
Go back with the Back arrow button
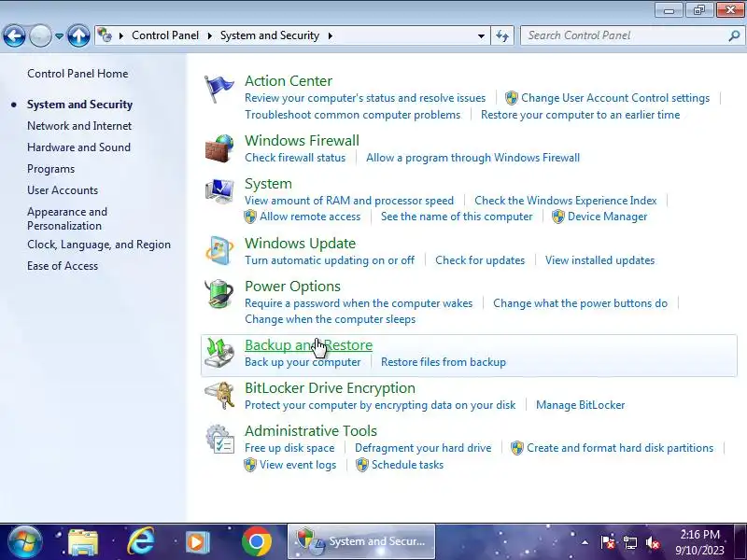[14, 35]
